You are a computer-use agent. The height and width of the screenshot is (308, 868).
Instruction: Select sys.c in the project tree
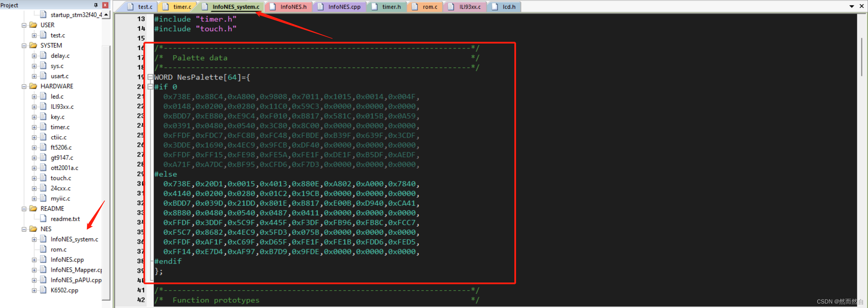tap(57, 66)
